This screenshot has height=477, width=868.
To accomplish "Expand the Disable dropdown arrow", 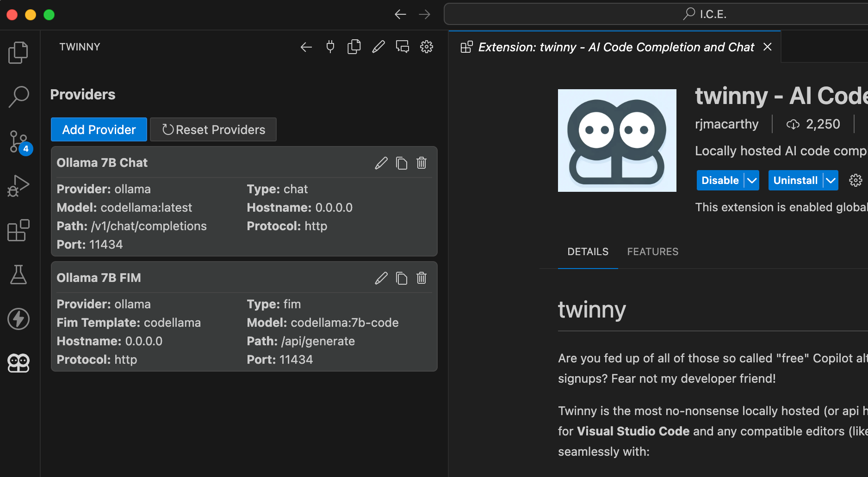I will pyautogui.click(x=752, y=180).
